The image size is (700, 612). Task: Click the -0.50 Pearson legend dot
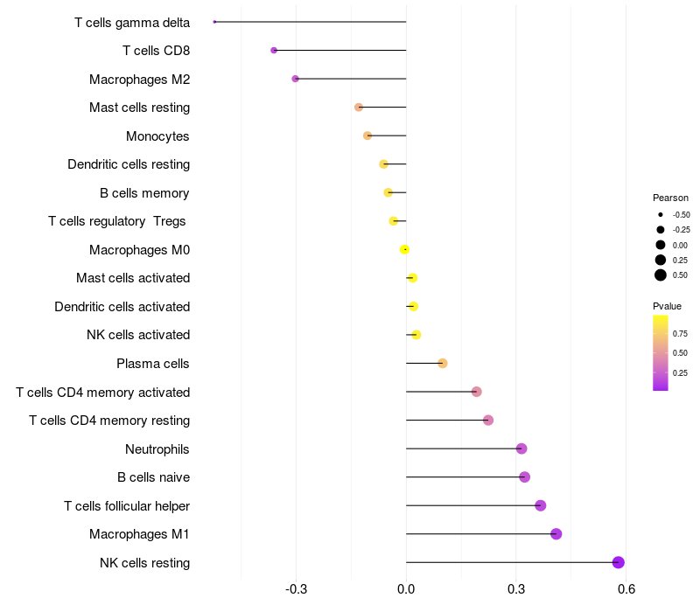pyautogui.click(x=661, y=215)
